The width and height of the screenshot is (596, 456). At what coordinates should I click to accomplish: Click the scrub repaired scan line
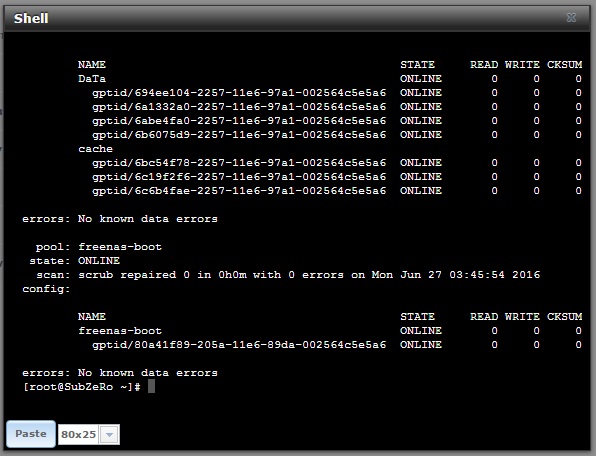tap(288, 275)
